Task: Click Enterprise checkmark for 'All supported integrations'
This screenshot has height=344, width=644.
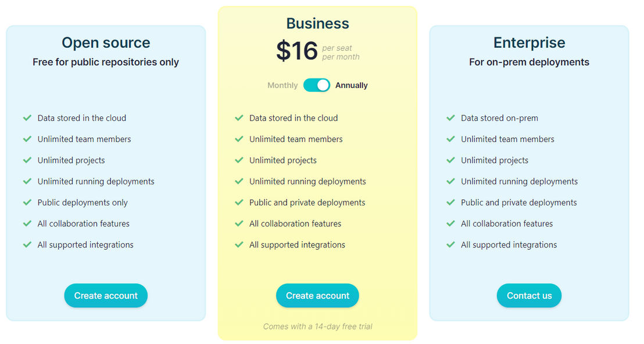Action: (x=450, y=245)
